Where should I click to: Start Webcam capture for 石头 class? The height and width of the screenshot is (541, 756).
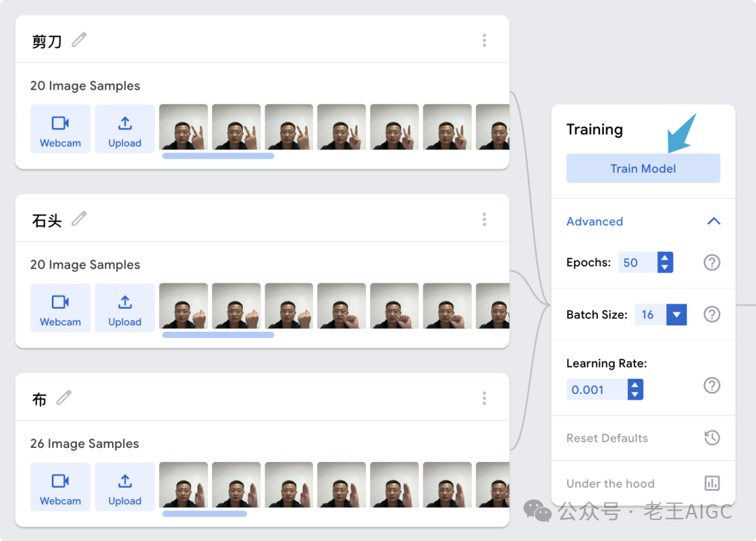[60, 308]
